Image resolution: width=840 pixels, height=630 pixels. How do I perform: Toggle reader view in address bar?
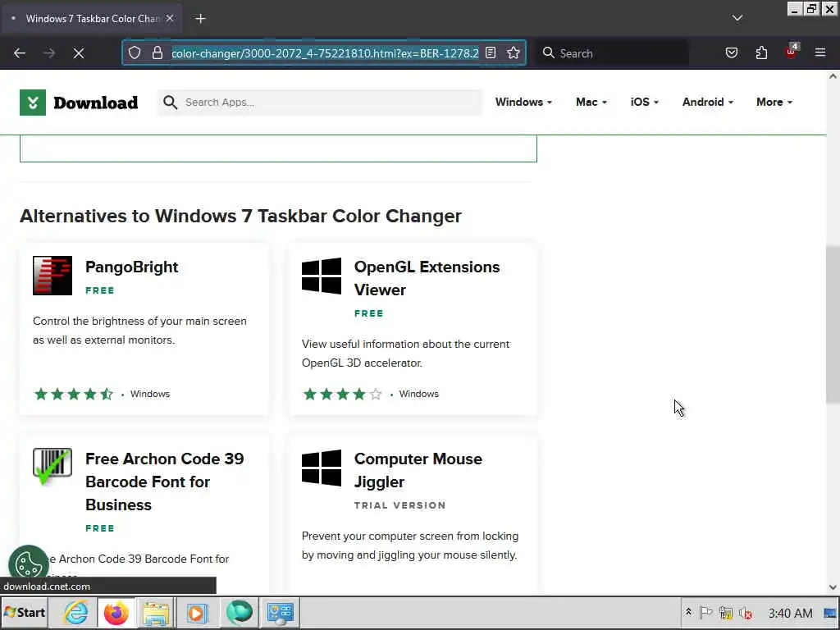click(x=491, y=52)
